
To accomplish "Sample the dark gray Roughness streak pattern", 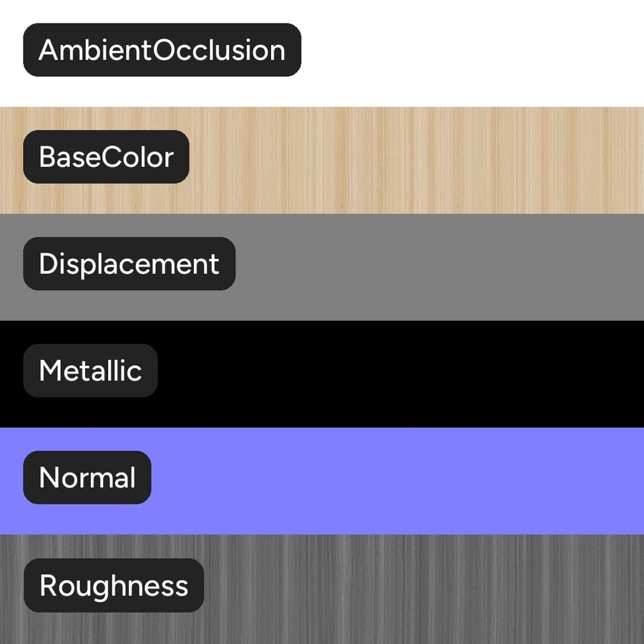I will 423,589.
